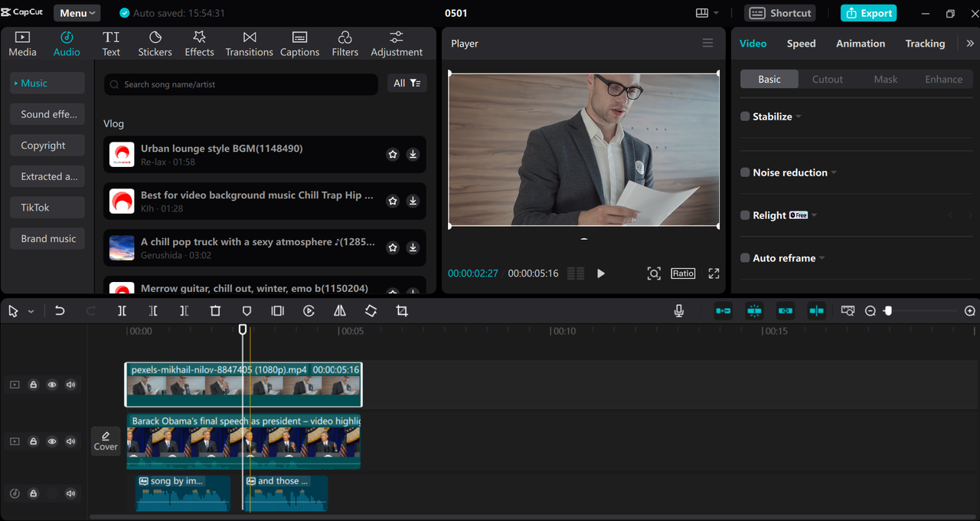This screenshot has height=521, width=980.
Task: Click the timeline zoom slider handle
Action: (x=888, y=311)
